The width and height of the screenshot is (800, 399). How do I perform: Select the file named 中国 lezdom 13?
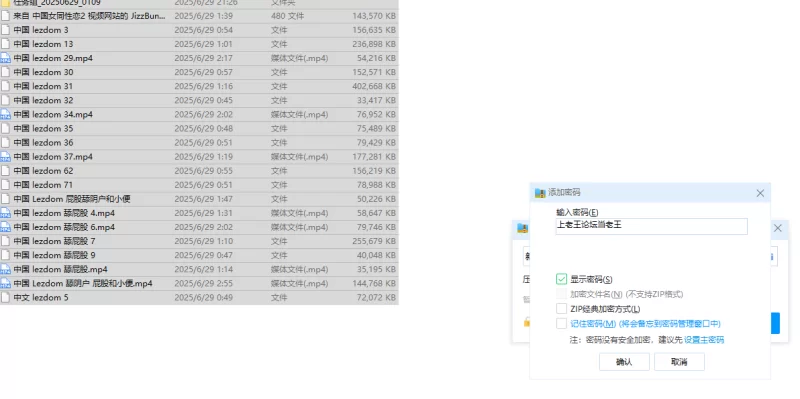pyautogui.click(x=43, y=44)
